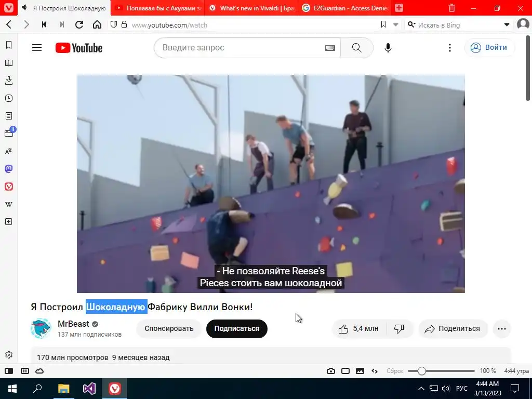Viewport: 532px width, 399px height.
Task: Switch to E2Guardian Access Denied tab
Action: click(x=345, y=8)
